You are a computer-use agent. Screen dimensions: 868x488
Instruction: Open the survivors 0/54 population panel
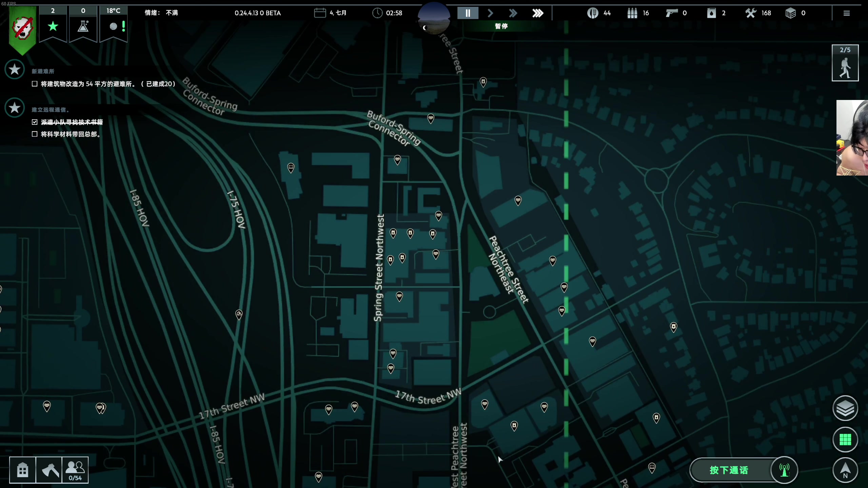[75, 470]
